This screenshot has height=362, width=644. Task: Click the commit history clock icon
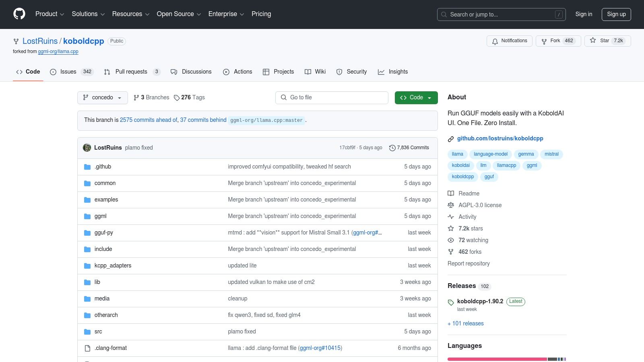pyautogui.click(x=392, y=148)
